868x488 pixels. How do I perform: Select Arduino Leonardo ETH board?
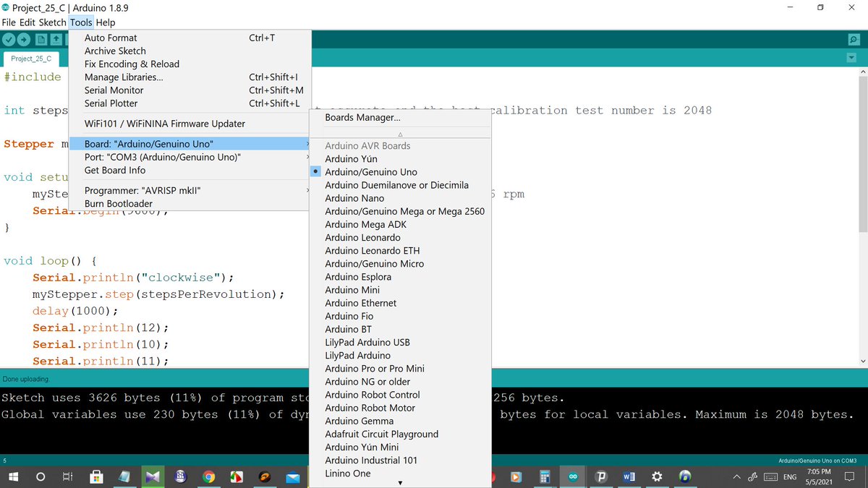click(x=400, y=250)
